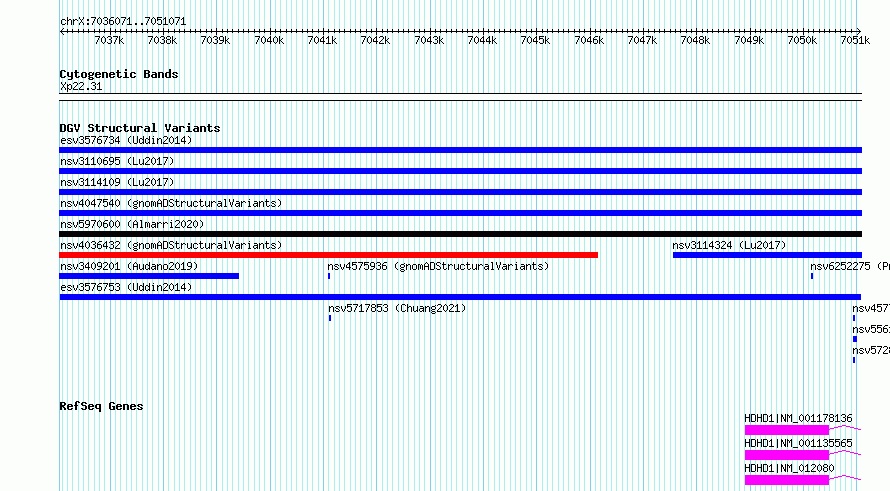The width and height of the screenshot is (890, 491).
Task: Click the RefSeq Genes track title
Action: [101, 406]
